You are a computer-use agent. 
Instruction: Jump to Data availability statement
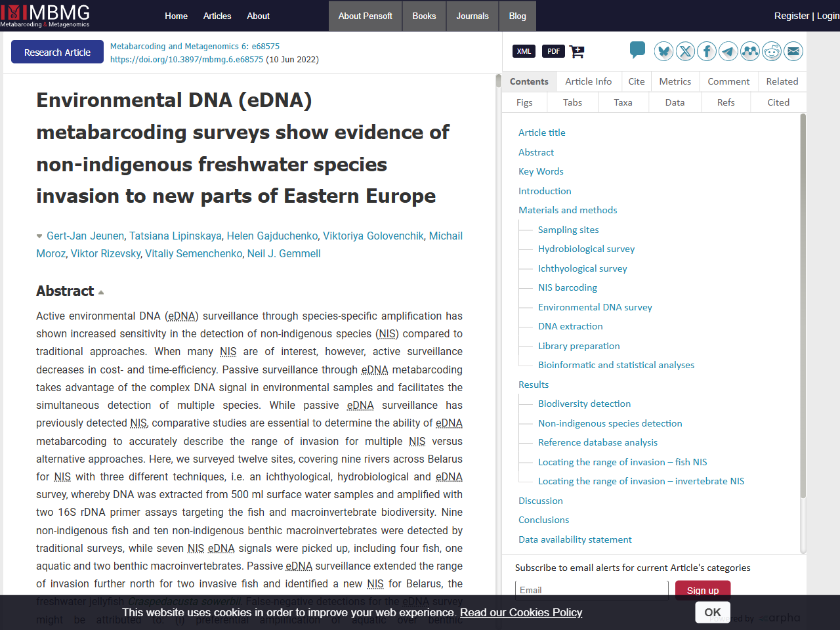click(575, 539)
